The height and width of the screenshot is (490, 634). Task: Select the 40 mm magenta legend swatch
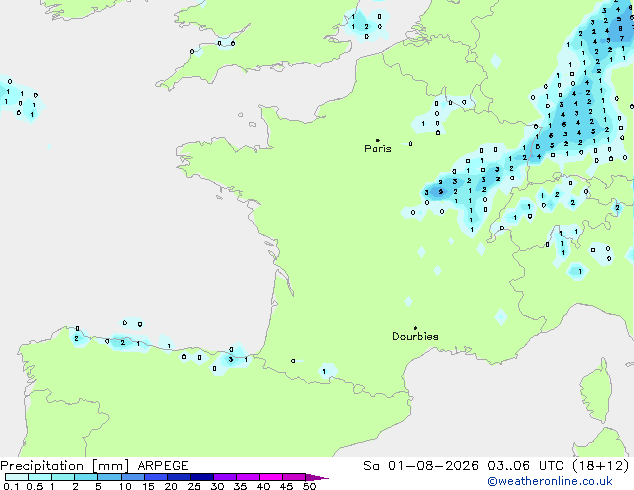point(271,477)
